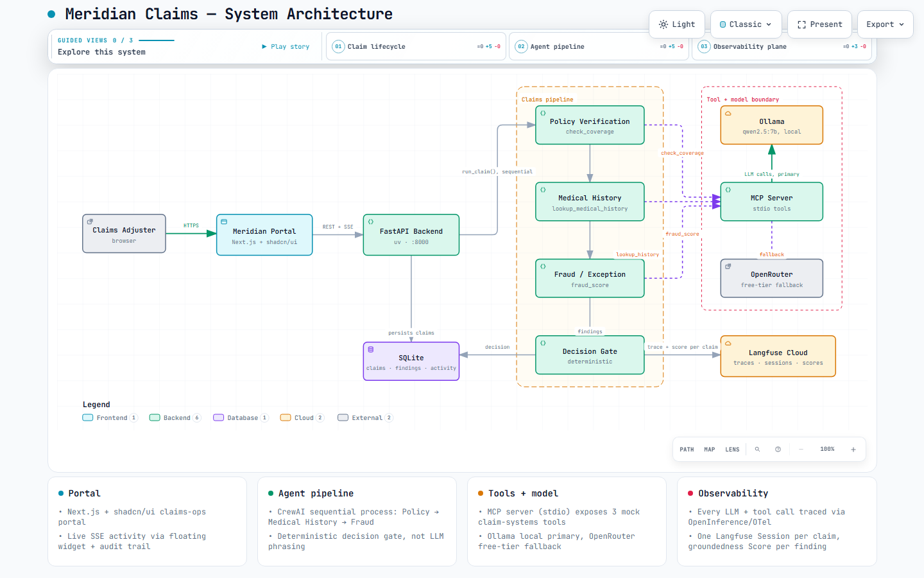Switch to MAP mode
Screen dimensions: 924x578
pos(710,450)
